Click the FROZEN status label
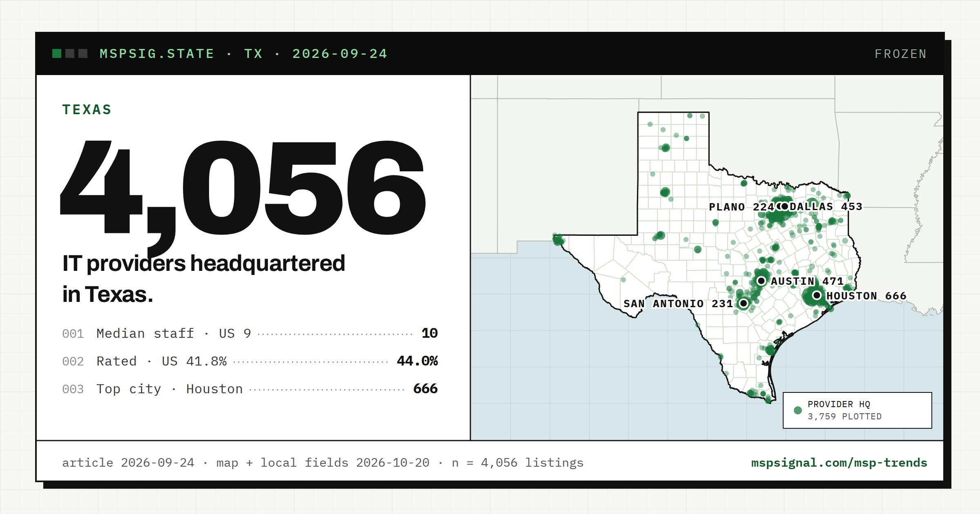980x514 pixels. 900,54
